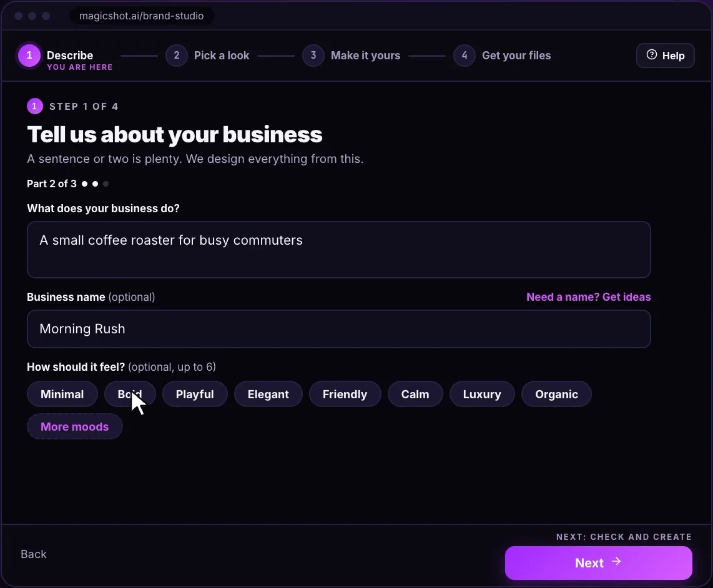Open the Get your files step
This screenshot has width=713, height=588.
click(x=516, y=56)
